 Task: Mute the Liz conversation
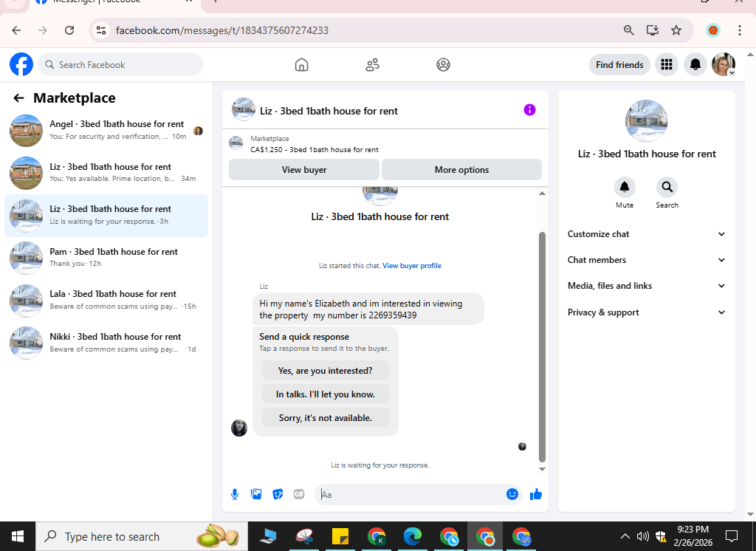625,187
